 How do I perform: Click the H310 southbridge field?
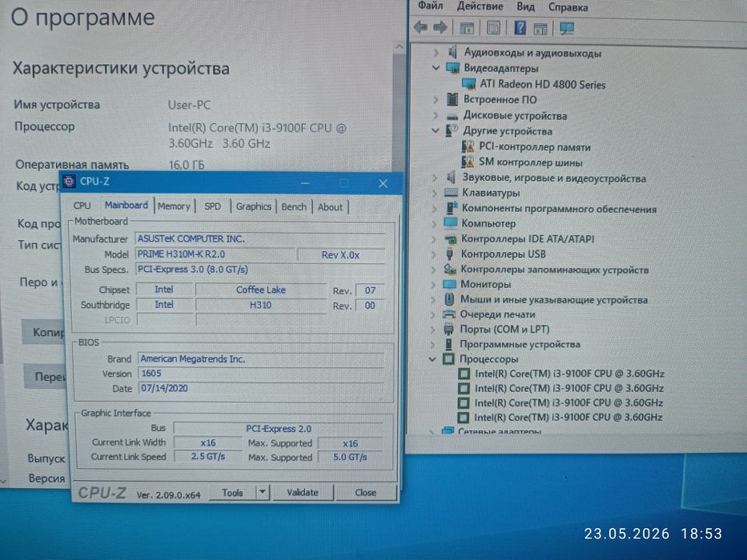coord(260,305)
